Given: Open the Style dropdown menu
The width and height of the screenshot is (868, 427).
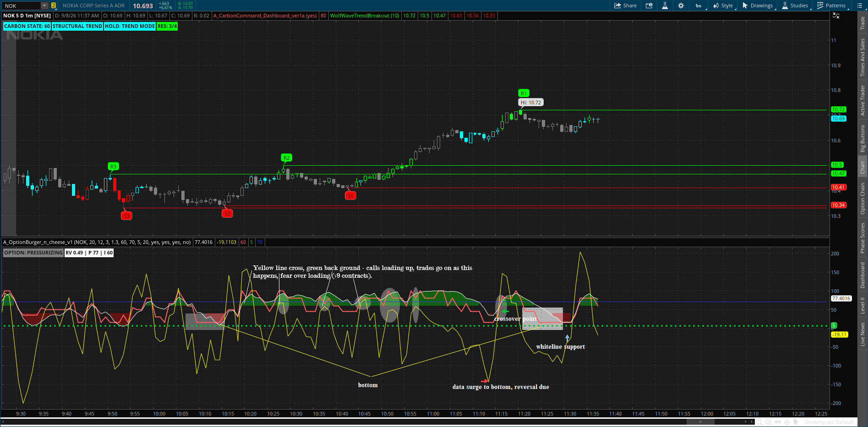Looking at the screenshot, I should pos(724,5).
